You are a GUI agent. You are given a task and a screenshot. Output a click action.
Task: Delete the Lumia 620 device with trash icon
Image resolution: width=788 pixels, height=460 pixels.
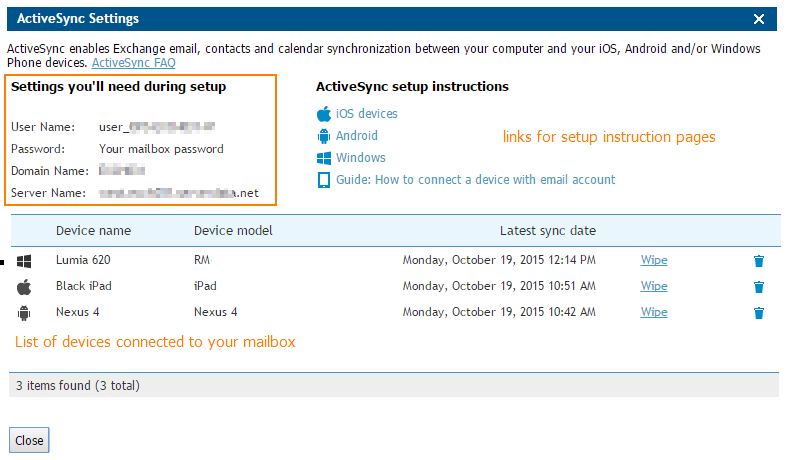[x=759, y=261]
